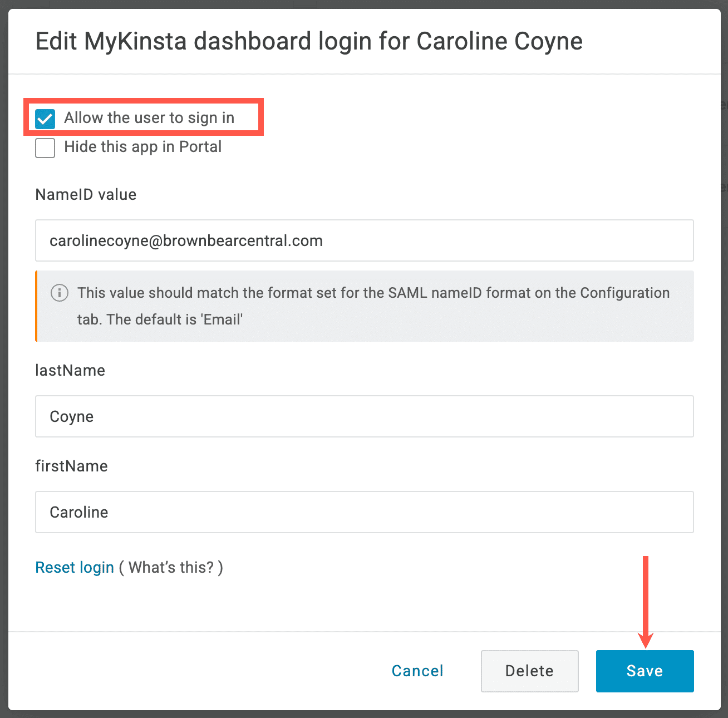This screenshot has height=718, width=728.
Task: Toggle the sign-in permission checkbox
Action: point(45,118)
